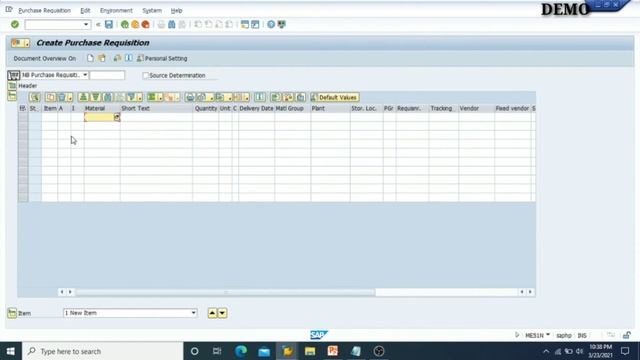Click the status bar lock icon

tap(627, 335)
